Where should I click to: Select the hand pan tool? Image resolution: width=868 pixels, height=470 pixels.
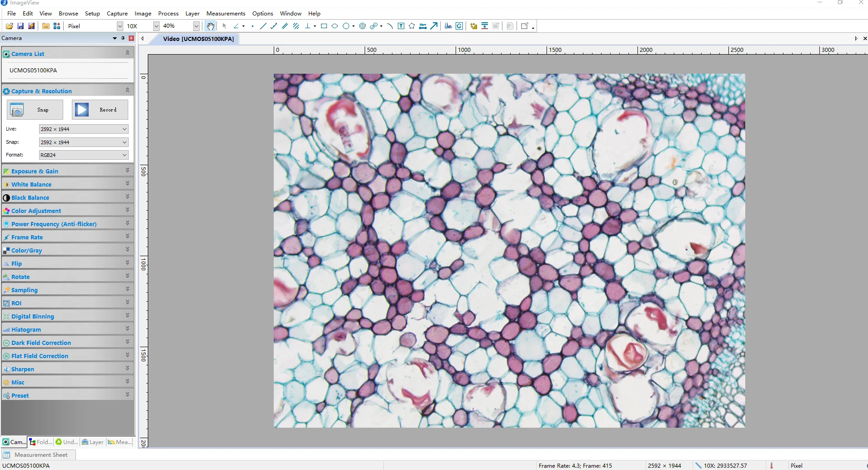click(x=210, y=26)
